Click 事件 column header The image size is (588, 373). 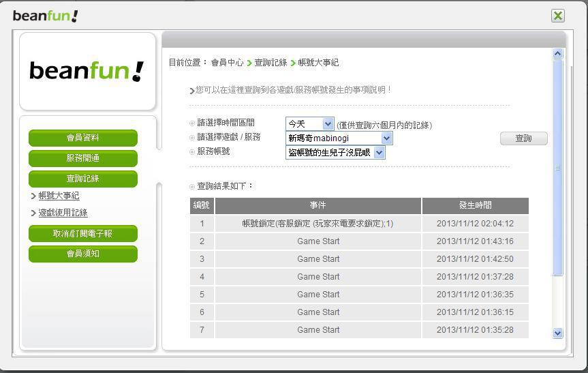pos(318,205)
